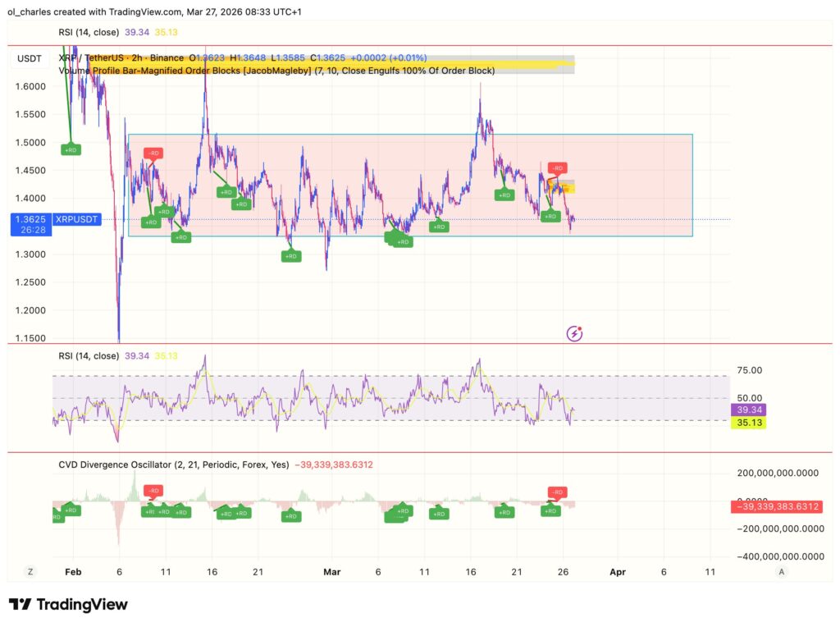Click the 'Mar' label on the time axis
Image resolution: width=840 pixels, height=627 pixels.
tap(331, 571)
